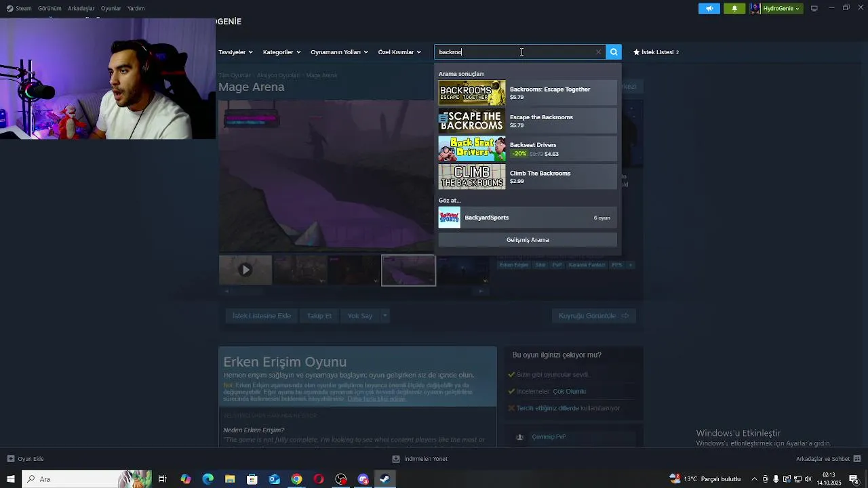
Task: Expand the Yok Say dropdown arrow
Action: [384, 316]
